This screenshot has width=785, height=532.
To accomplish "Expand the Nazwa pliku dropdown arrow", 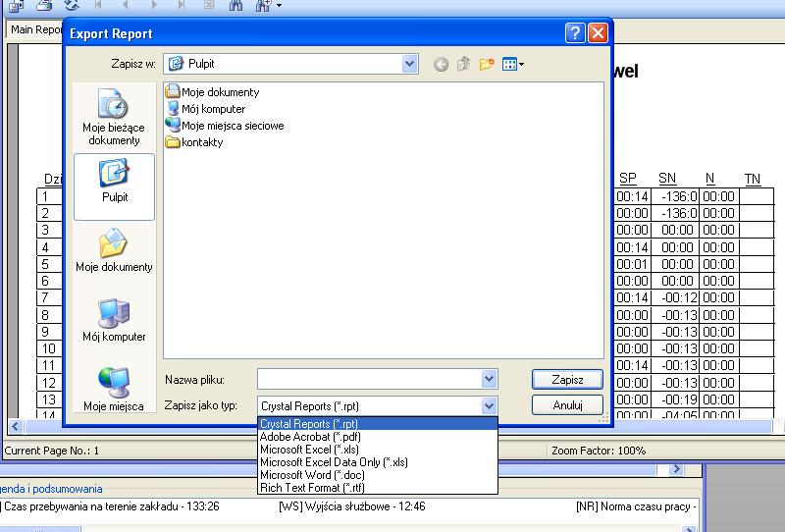I will [489, 379].
